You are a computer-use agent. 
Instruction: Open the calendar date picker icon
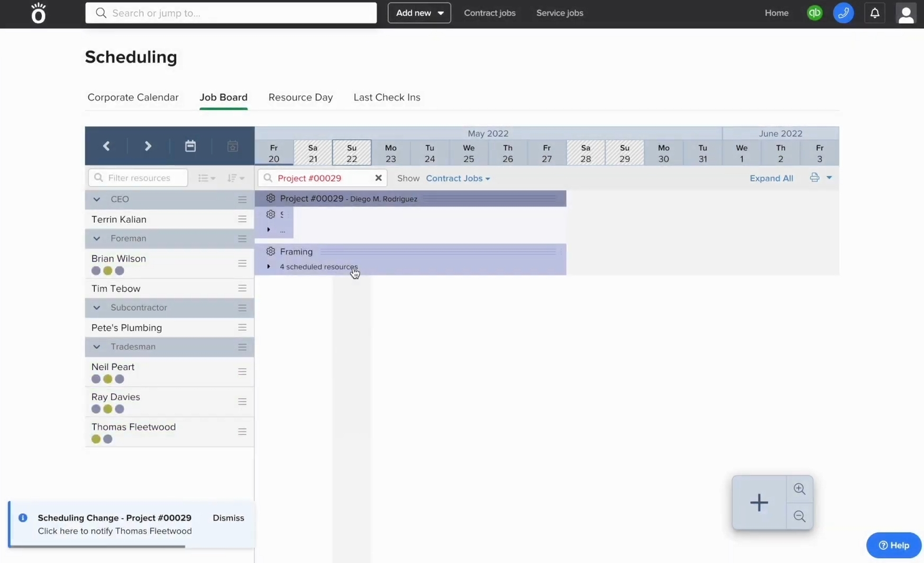point(190,145)
